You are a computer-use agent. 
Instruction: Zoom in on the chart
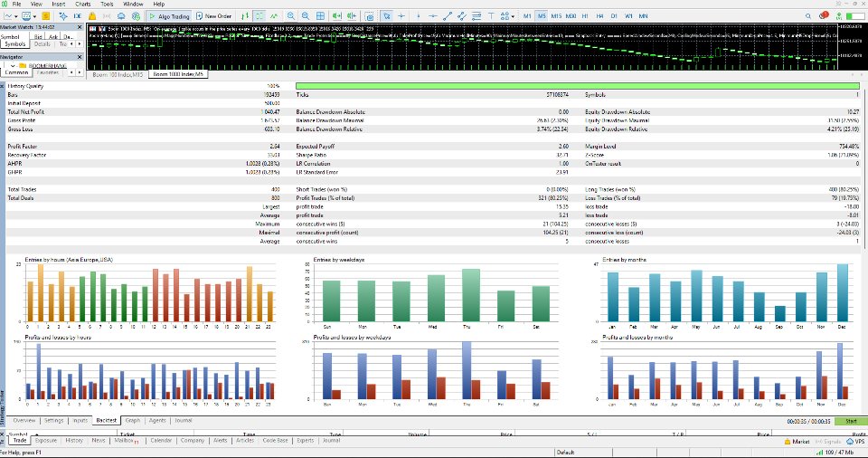(290, 16)
